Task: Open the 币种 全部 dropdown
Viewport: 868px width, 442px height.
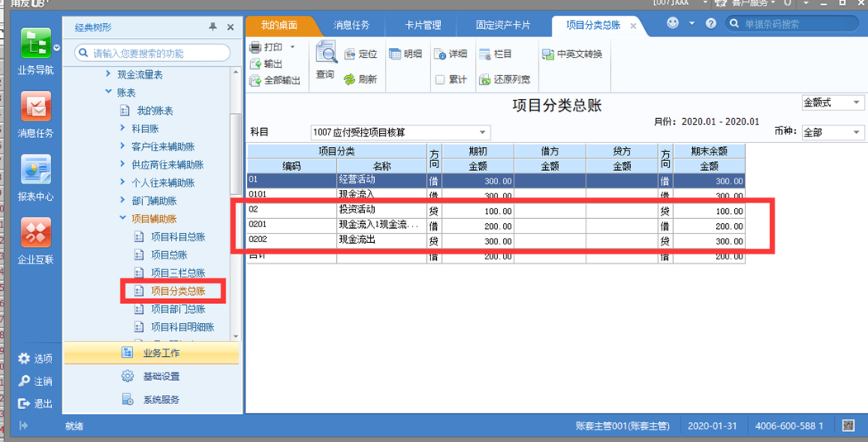Action: tap(856, 132)
